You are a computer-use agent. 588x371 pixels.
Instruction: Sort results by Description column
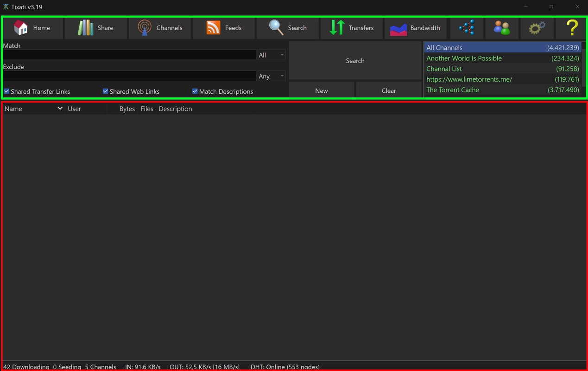pyautogui.click(x=205, y=109)
